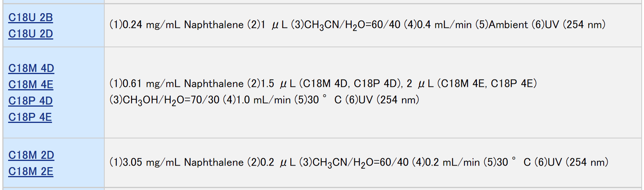Click UV (254 nm) in the CH3OH row
Screen dimensions: 644x190
coord(389,100)
